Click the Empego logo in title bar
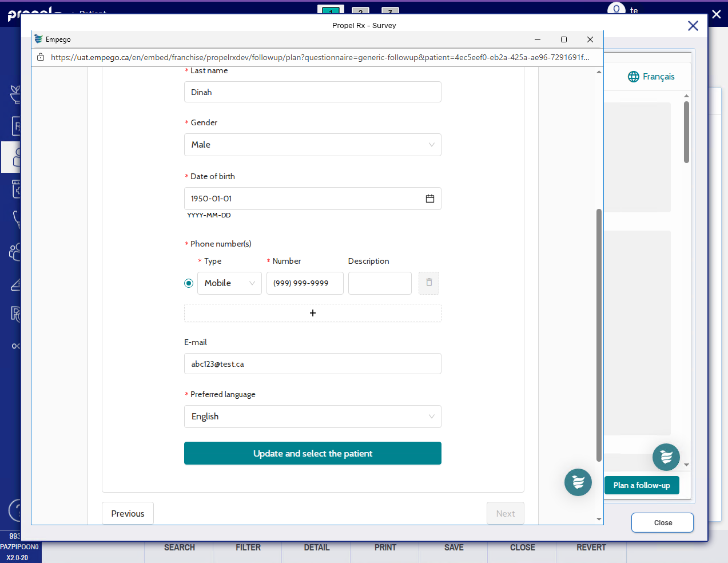Image resolution: width=728 pixels, height=563 pixels. (x=38, y=39)
